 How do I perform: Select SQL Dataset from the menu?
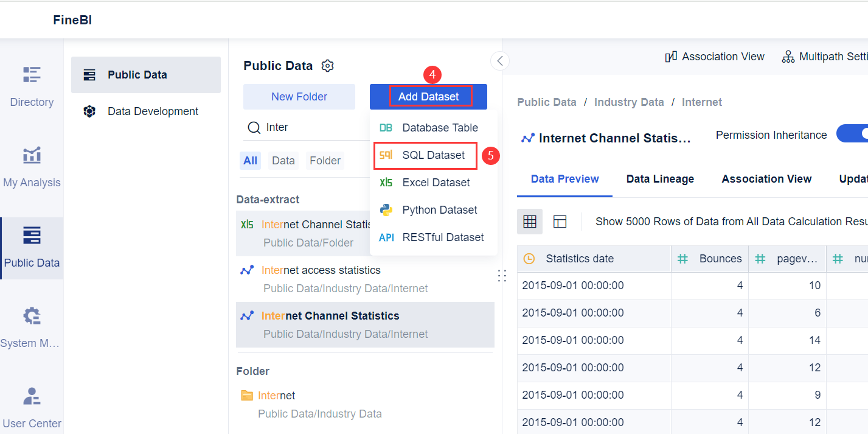(426, 155)
